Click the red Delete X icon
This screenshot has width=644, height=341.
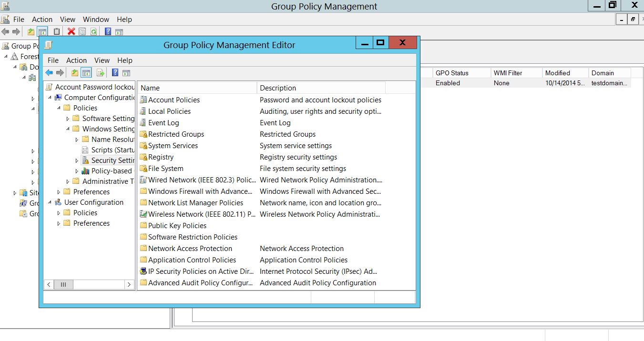point(71,32)
